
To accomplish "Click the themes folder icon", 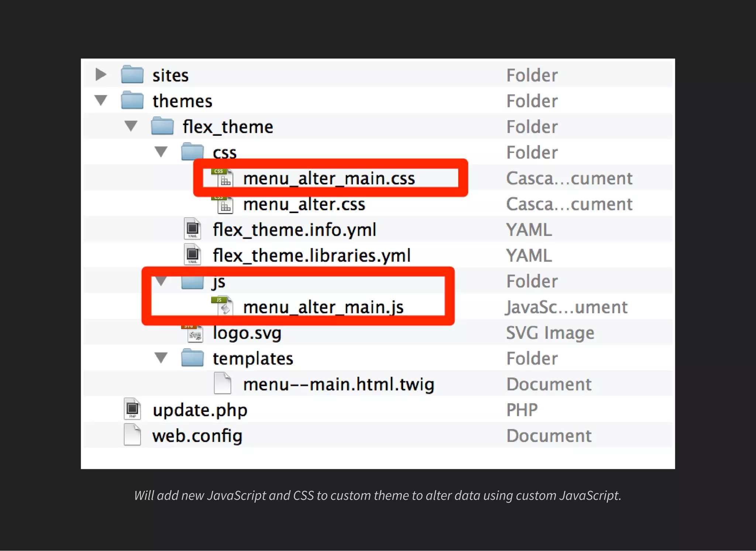I will 132,100.
